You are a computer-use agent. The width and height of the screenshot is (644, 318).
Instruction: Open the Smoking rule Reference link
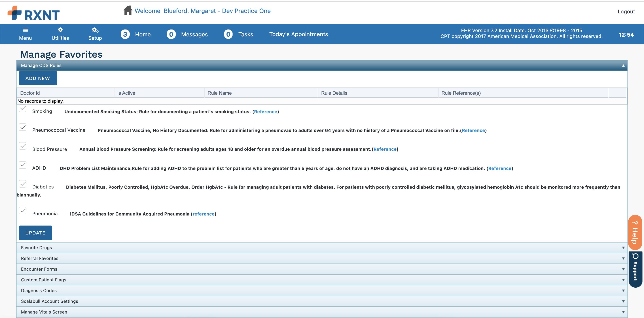pyautogui.click(x=265, y=112)
